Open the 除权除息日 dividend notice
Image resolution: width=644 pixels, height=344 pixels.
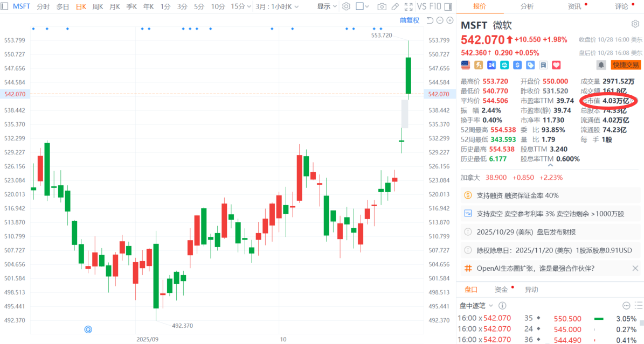pos(554,250)
